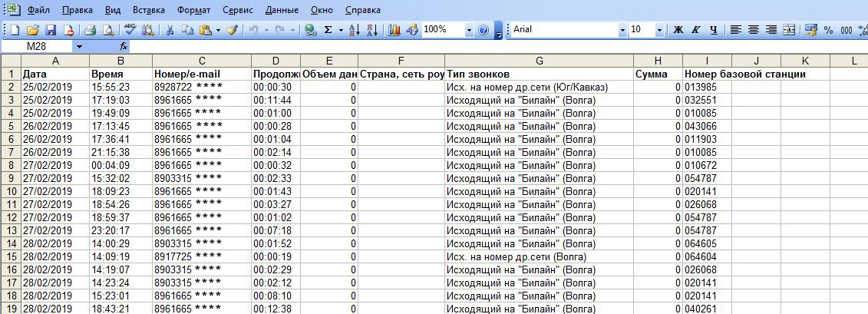The height and width of the screenshot is (314, 868).
Task: Run Spelling check ABC icon
Action: 130,31
